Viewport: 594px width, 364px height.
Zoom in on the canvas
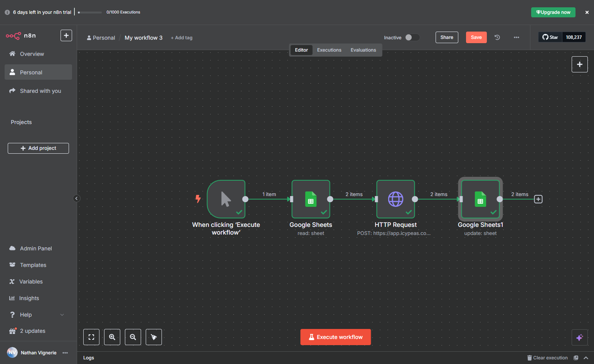112,337
